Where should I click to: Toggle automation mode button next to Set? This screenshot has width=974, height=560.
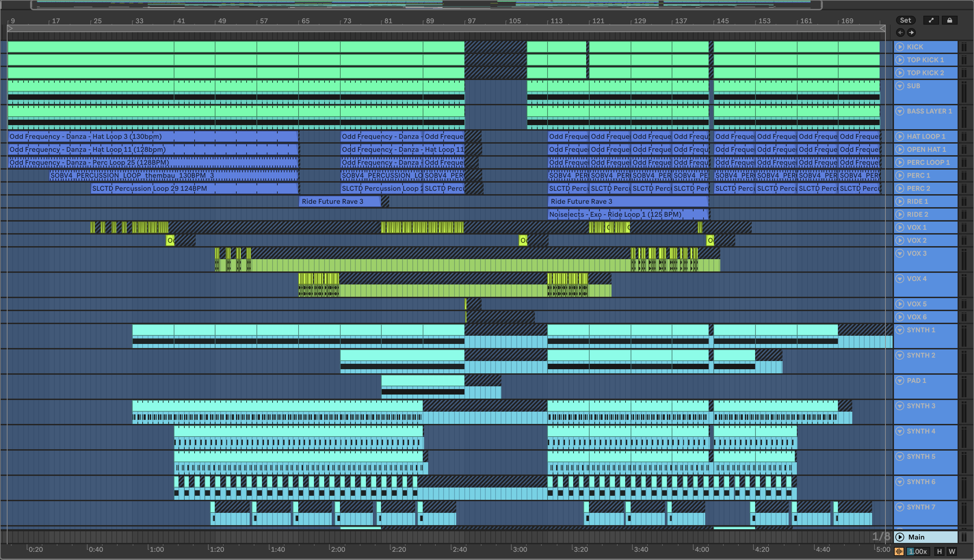pos(931,21)
